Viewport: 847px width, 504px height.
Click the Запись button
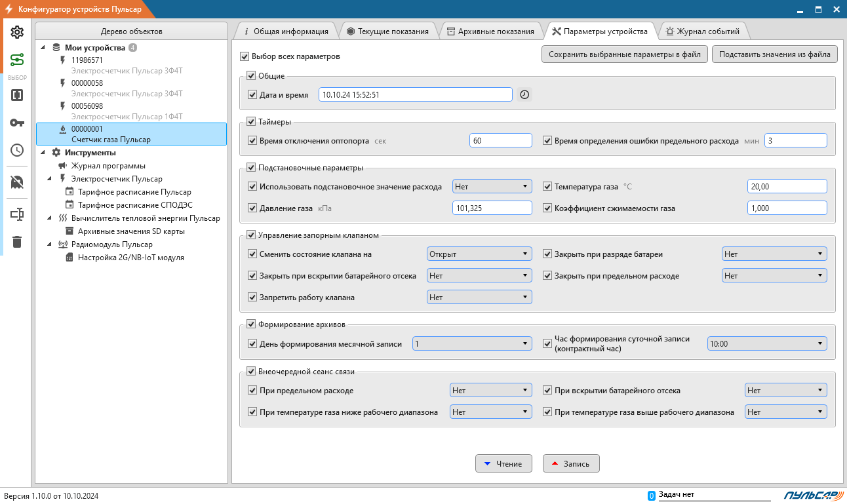point(571,463)
